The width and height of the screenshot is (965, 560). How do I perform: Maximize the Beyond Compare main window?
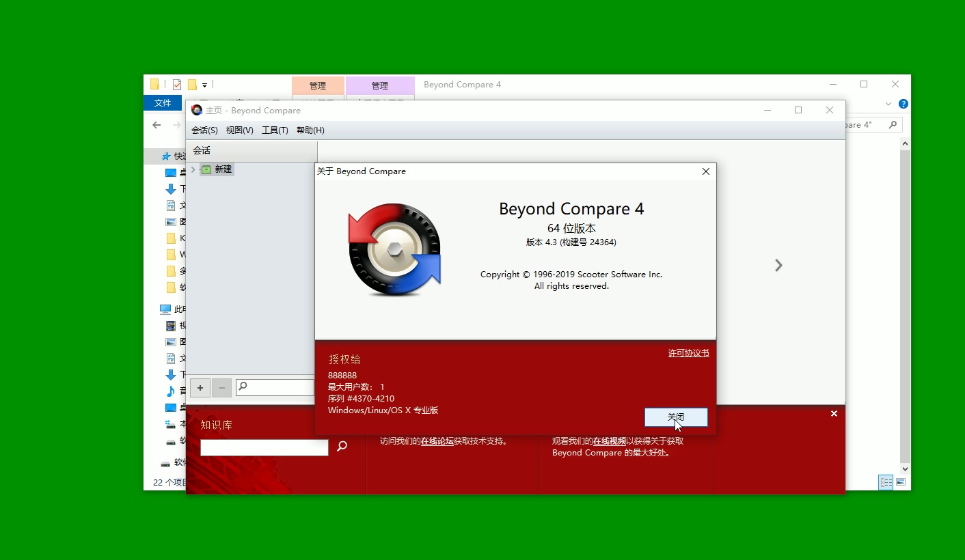(798, 110)
